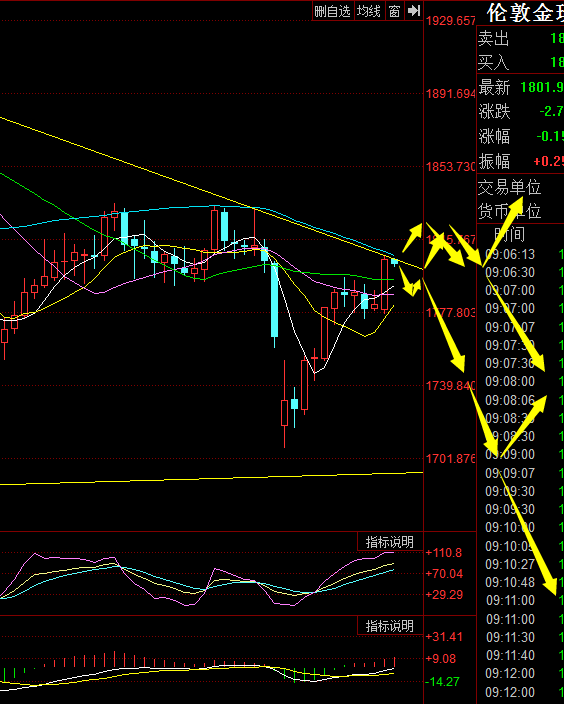
Task: Toggle the 均线 moving average display
Action: click(369, 11)
